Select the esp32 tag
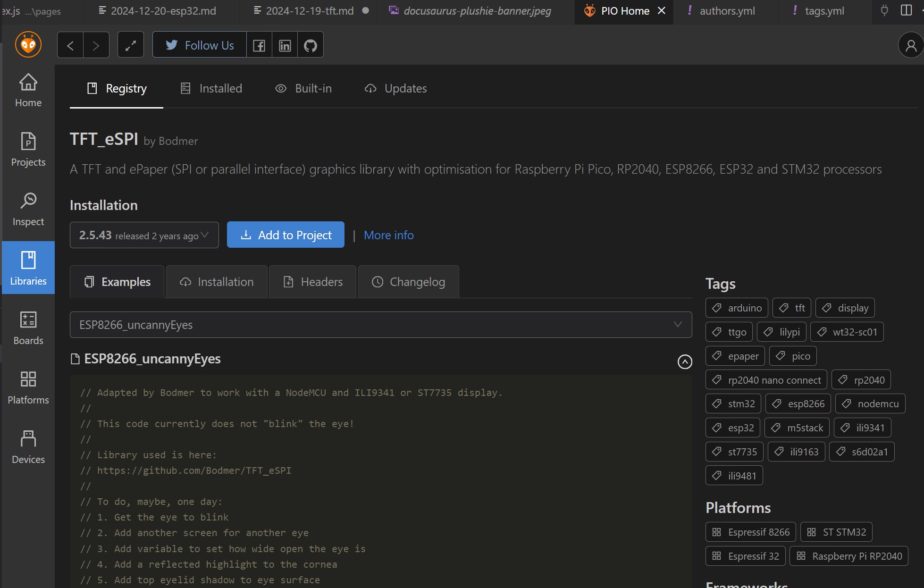The height and width of the screenshot is (588, 924). (733, 428)
